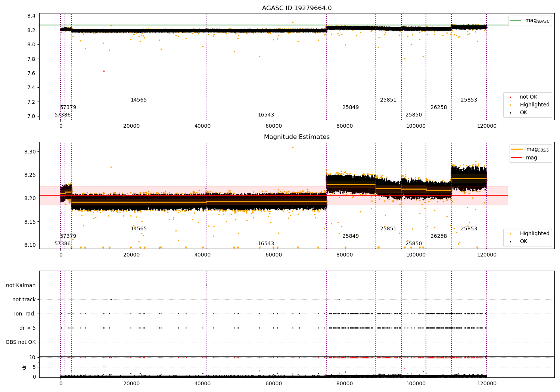560x392 pixels.
Task: Click the 10 tick on dr axis
Action: pyautogui.click(x=33, y=358)
